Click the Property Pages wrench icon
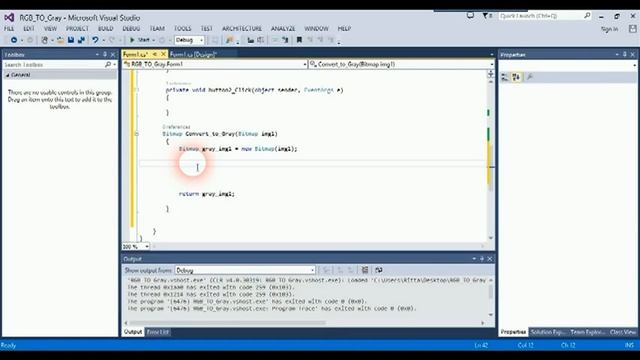 pyautogui.click(x=530, y=77)
